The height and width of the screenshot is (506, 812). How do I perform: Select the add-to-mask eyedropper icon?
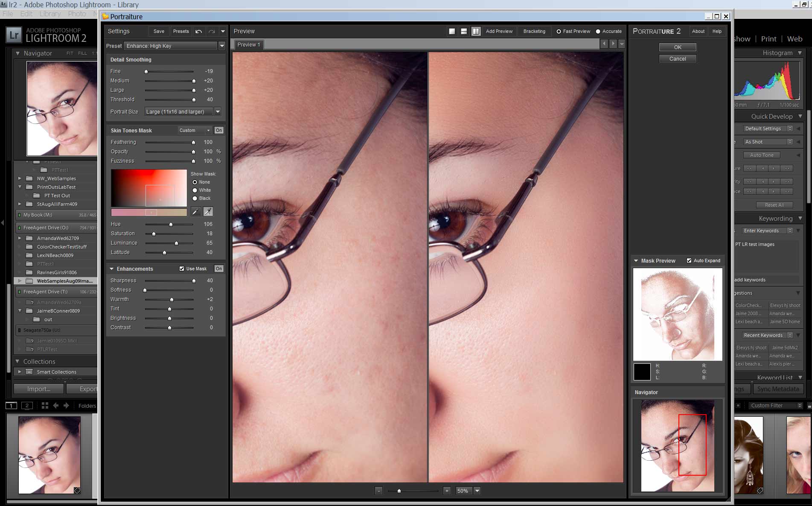208,211
